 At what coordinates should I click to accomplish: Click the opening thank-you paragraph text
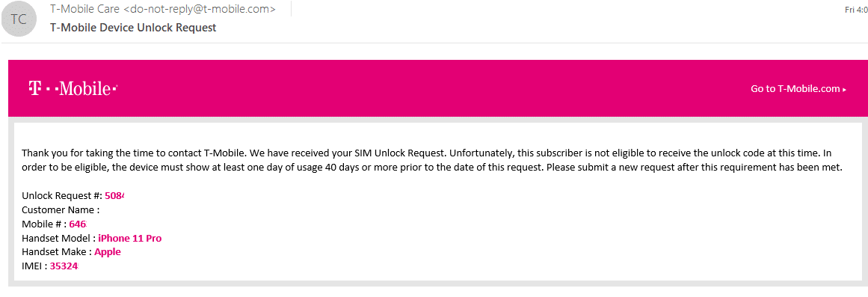[x=432, y=160]
